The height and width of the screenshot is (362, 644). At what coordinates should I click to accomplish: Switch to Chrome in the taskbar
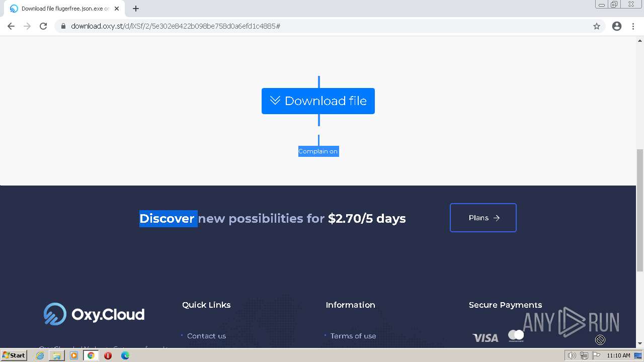[91, 355]
